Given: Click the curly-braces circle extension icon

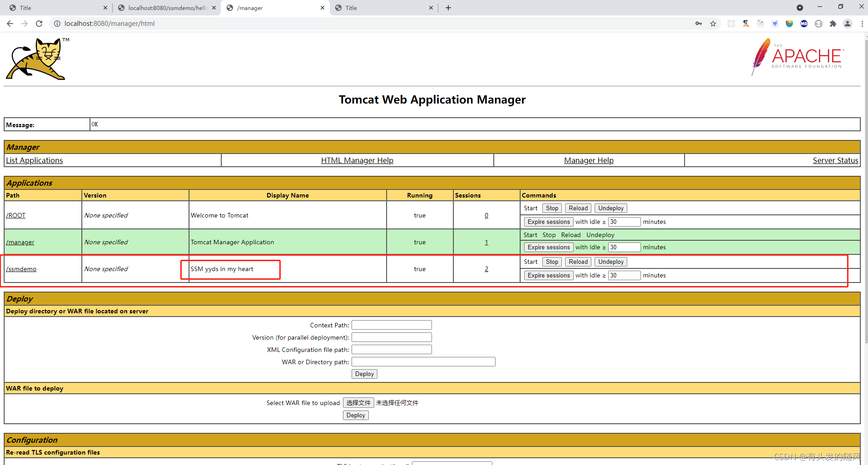Looking at the screenshot, I should pos(818,24).
